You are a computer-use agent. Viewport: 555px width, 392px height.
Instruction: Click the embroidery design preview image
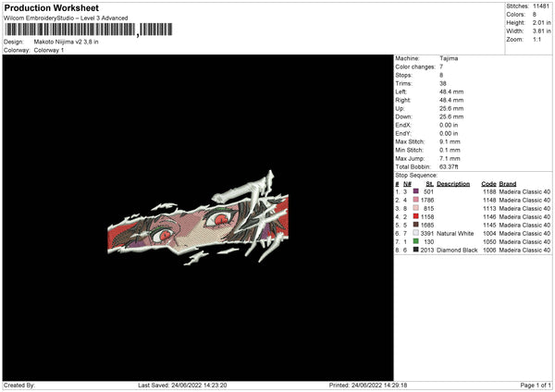coord(198,218)
